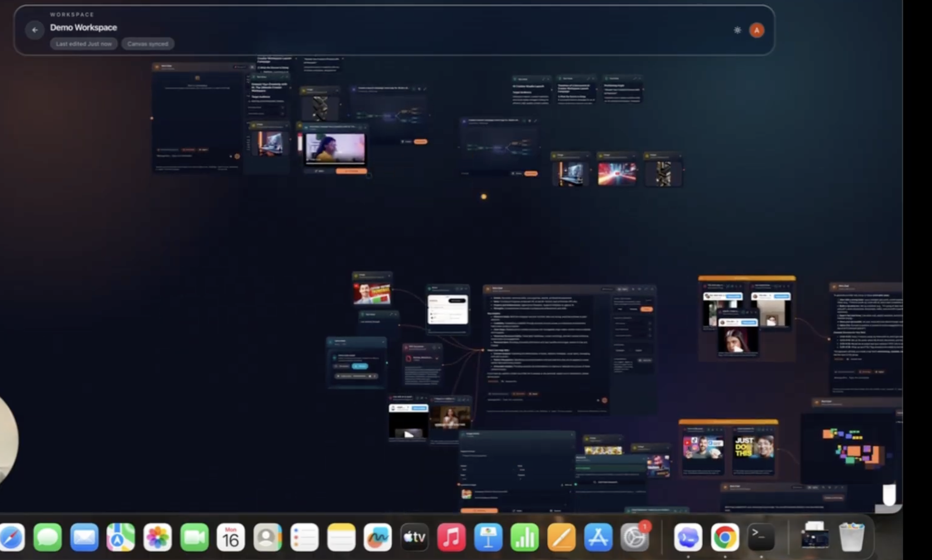Click the back arrow beside Demo Workspace
Screen dimensions: 932x560
[35, 30]
